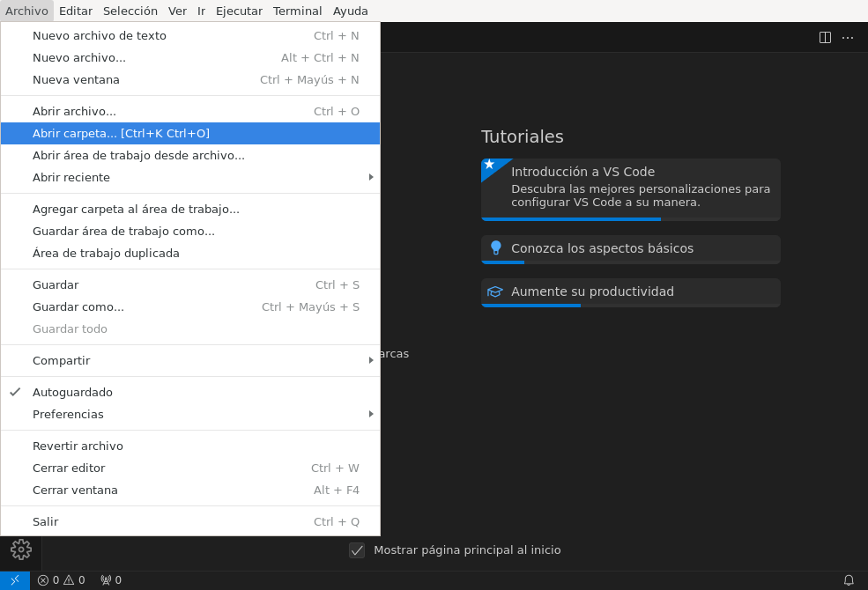Click the lightbulb icon for basics tutorial
868x590 pixels.
[x=496, y=247]
